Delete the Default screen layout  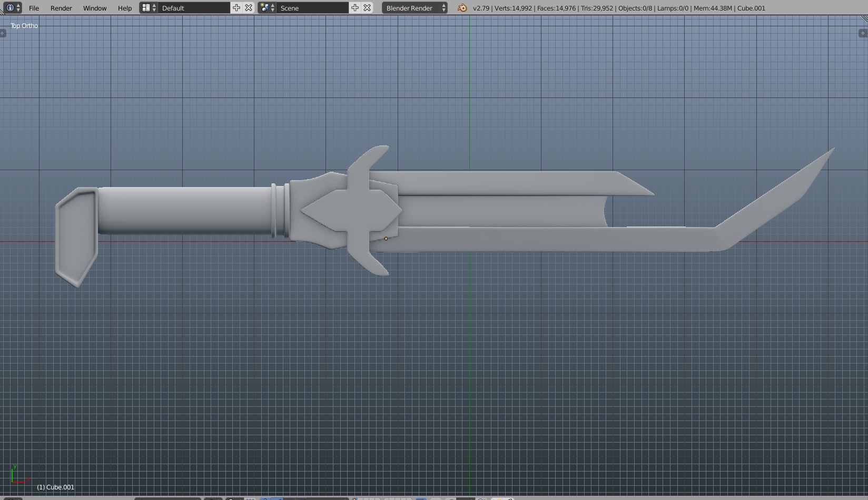coord(249,8)
